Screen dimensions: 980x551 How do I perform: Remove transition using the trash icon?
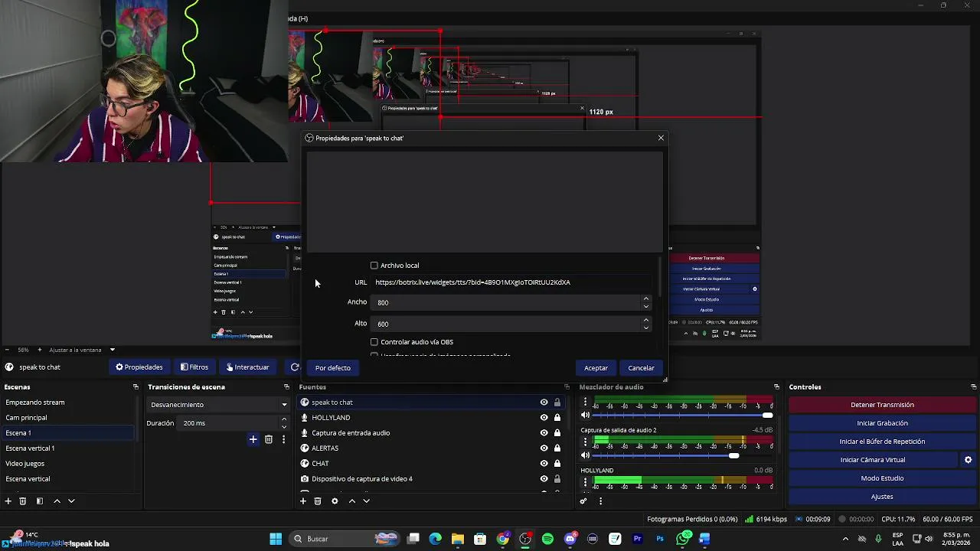tap(269, 439)
